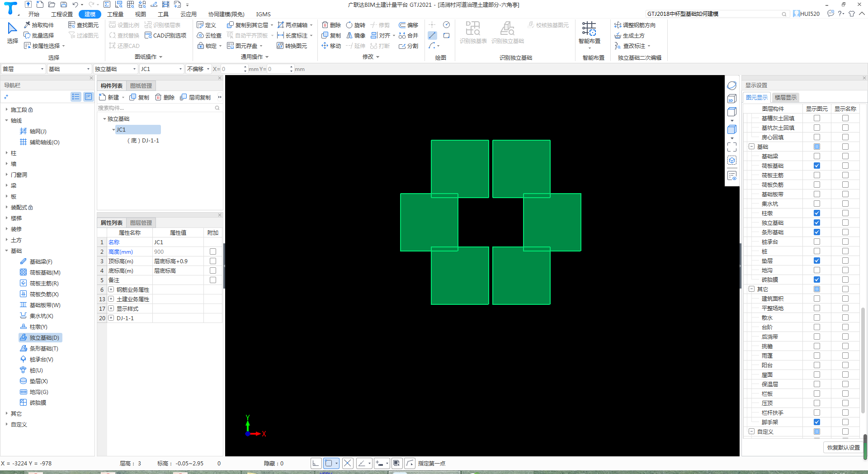The width and height of the screenshot is (868, 474).
Task: Click 按属性选择 button
Action: [44, 46]
